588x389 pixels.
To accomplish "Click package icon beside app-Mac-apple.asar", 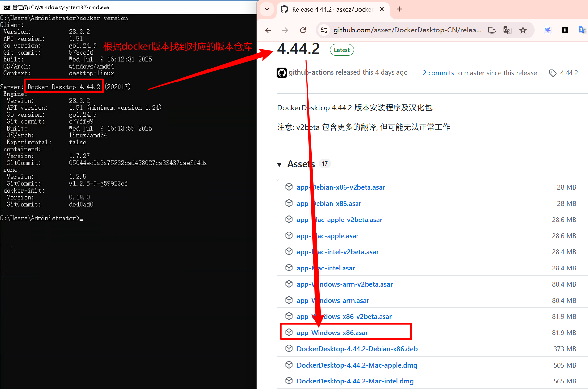I will point(289,235).
